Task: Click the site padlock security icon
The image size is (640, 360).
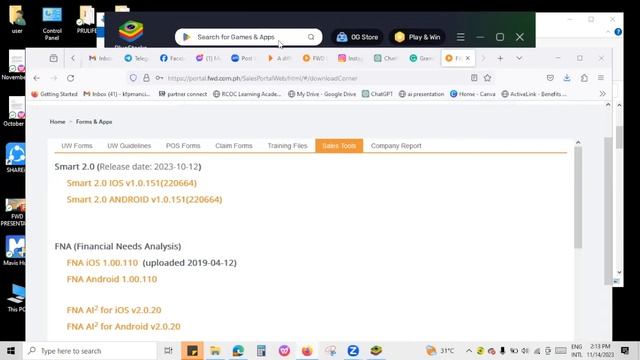Action: click(x=146, y=78)
